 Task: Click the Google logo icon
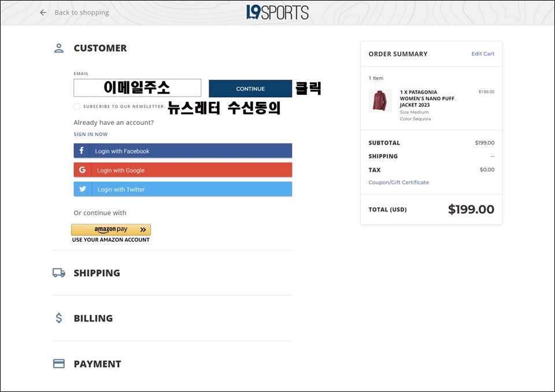(83, 170)
